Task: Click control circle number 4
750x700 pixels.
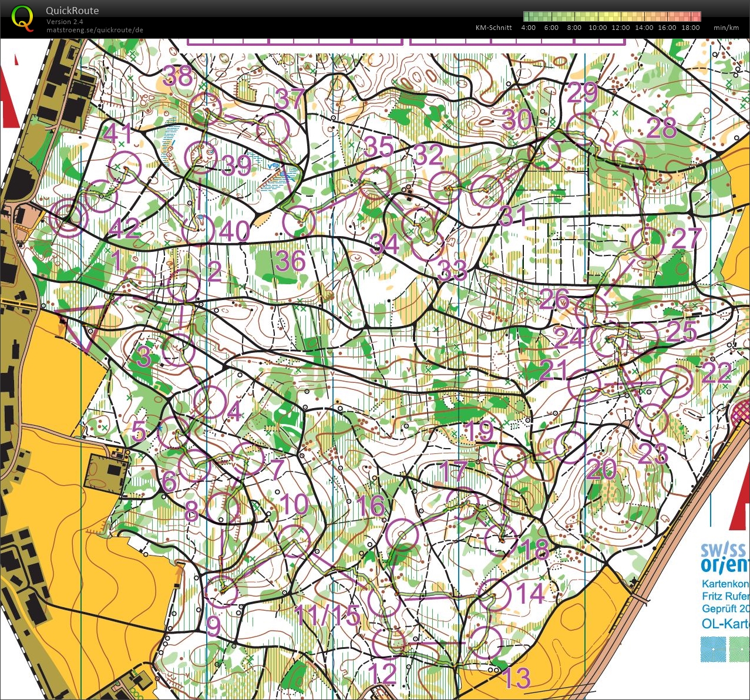Action: [210, 402]
